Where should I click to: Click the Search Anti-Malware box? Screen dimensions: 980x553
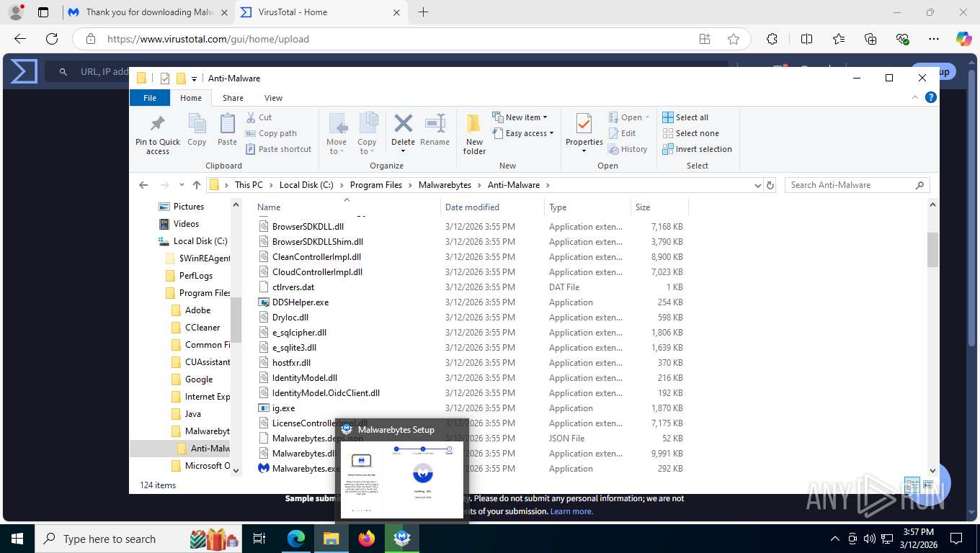[857, 185]
